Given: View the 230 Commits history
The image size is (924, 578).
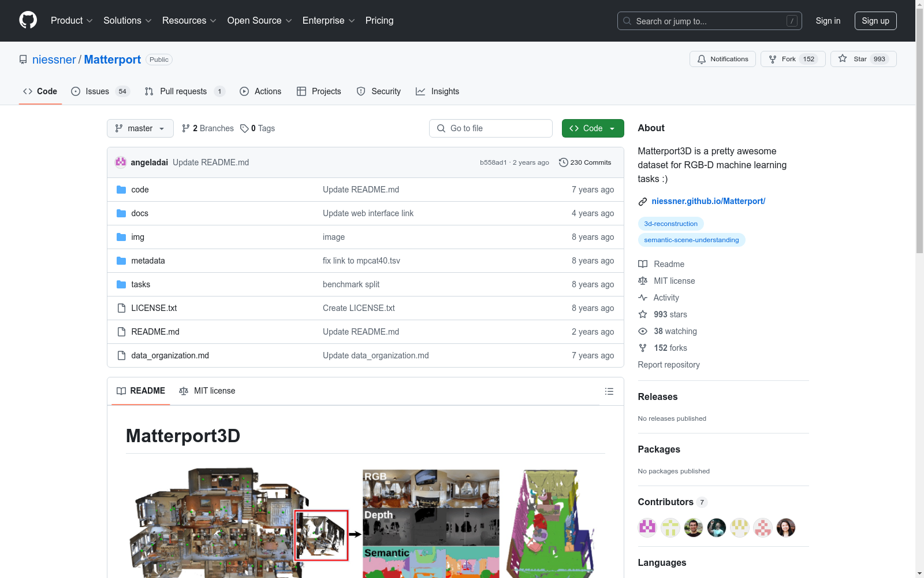Looking at the screenshot, I should tap(585, 162).
